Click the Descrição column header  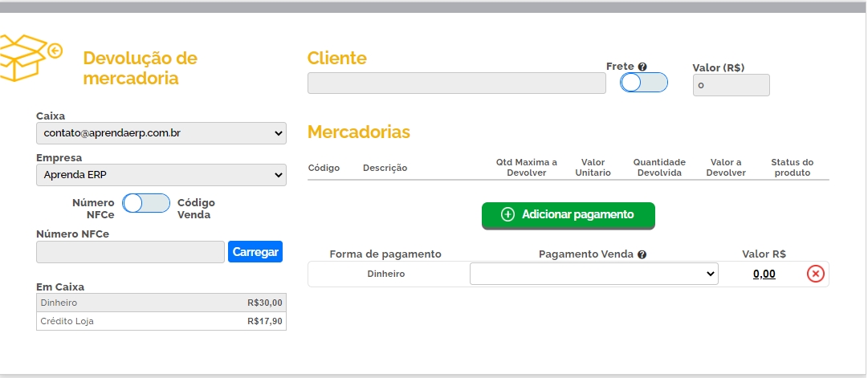pyautogui.click(x=385, y=168)
